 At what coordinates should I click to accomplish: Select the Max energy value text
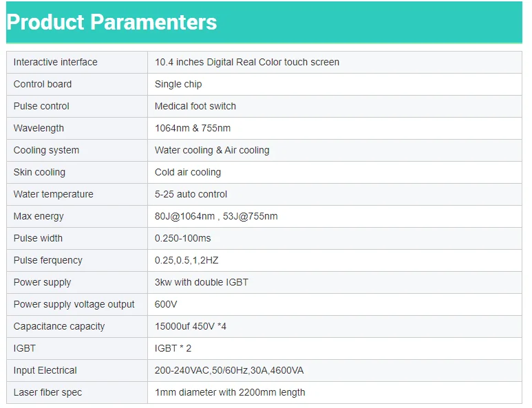point(216,216)
